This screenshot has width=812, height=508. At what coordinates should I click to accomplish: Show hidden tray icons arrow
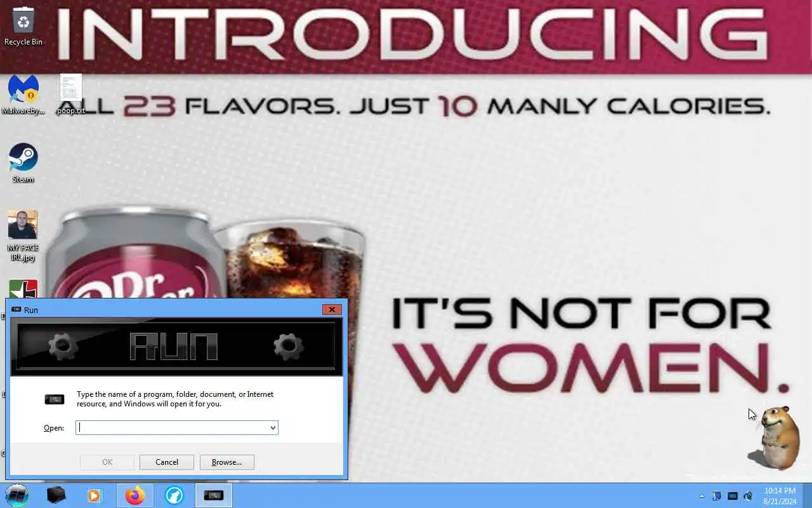tap(702, 496)
